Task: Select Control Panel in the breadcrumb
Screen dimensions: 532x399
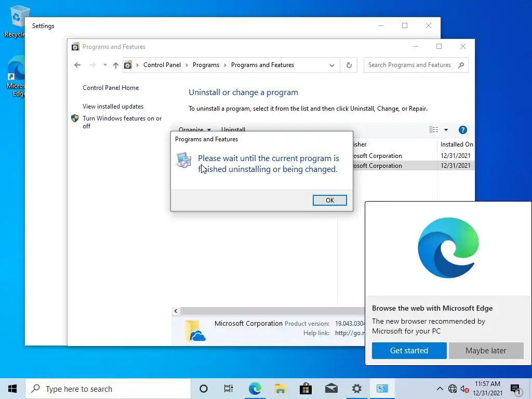Action: click(162, 65)
